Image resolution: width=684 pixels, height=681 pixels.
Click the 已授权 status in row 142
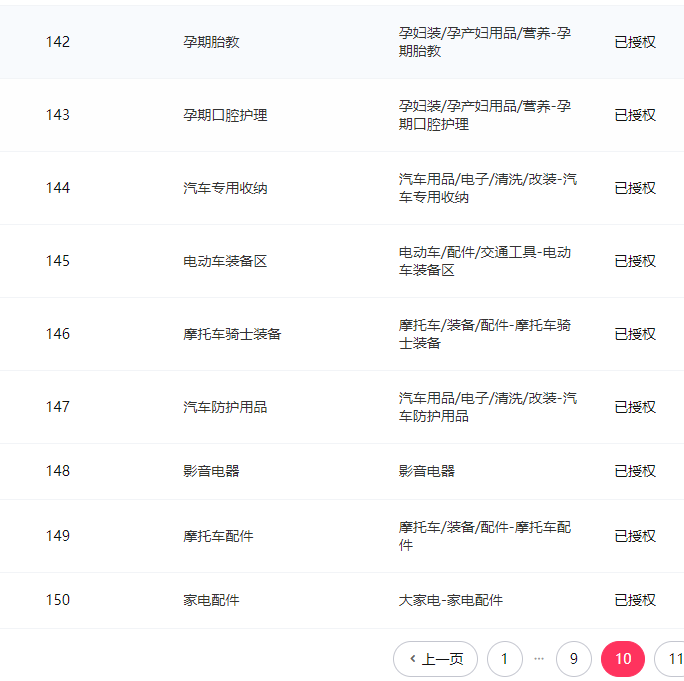[635, 42]
